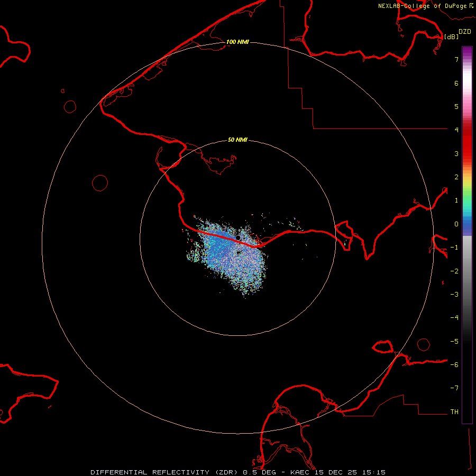The image size is (476, 476).
Task: Select the -7 dB tick label
Action: click(454, 388)
